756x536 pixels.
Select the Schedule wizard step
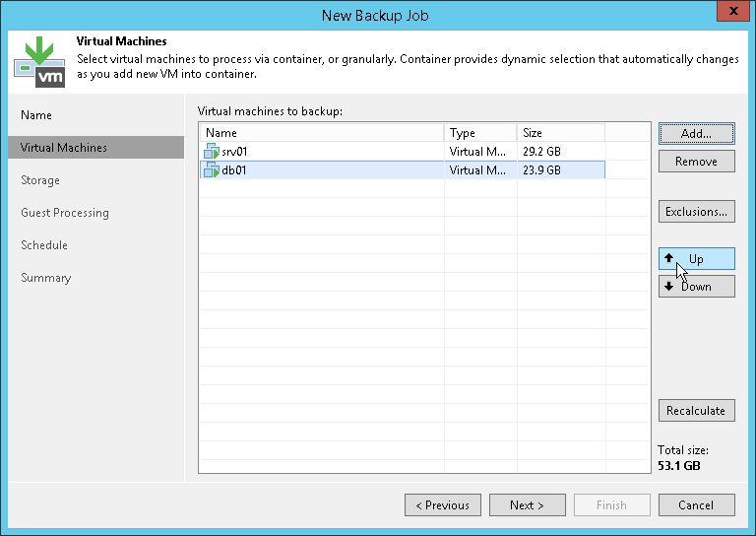pos(44,245)
